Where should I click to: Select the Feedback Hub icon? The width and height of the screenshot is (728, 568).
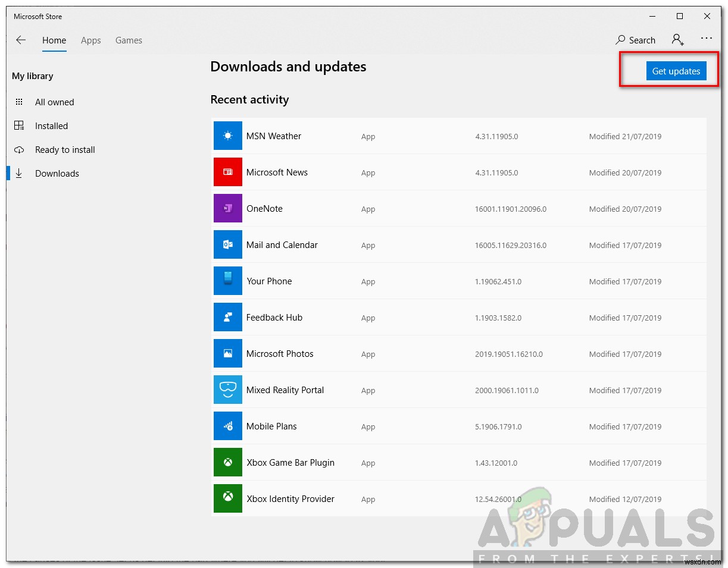[227, 317]
